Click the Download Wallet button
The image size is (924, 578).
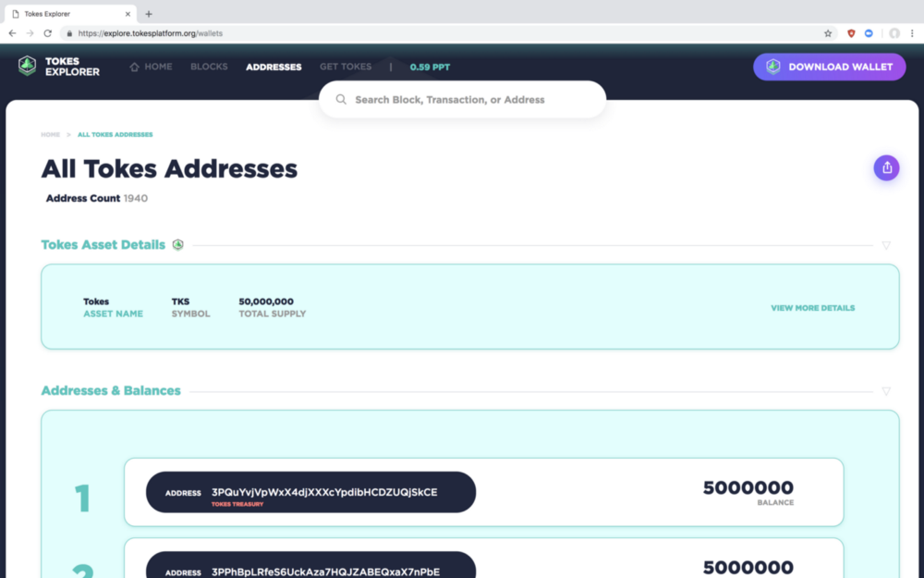(829, 67)
